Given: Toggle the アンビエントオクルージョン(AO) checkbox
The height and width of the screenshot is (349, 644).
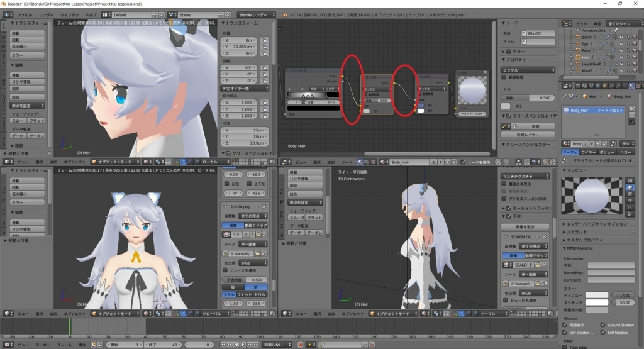Looking at the screenshot, I should [x=504, y=198].
